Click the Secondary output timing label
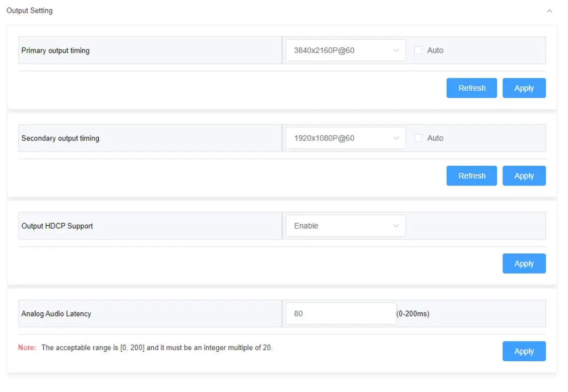Screen dimensions: 568x392 pyautogui.click(x=60, y=138)
